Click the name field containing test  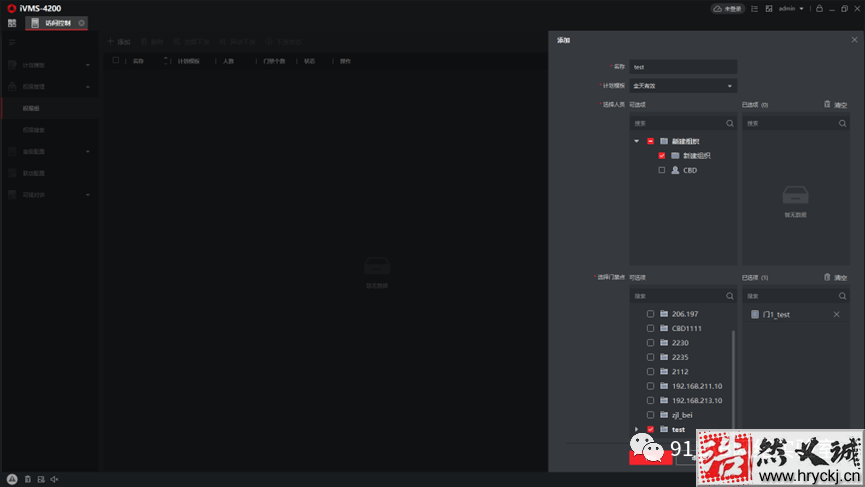pos(683,67)
